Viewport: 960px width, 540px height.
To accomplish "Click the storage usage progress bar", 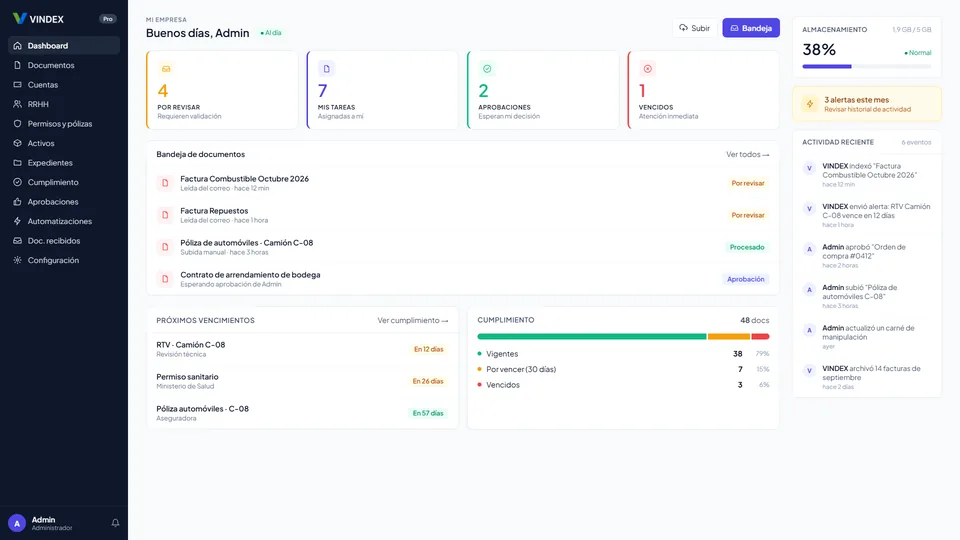I will pos(866,66).
